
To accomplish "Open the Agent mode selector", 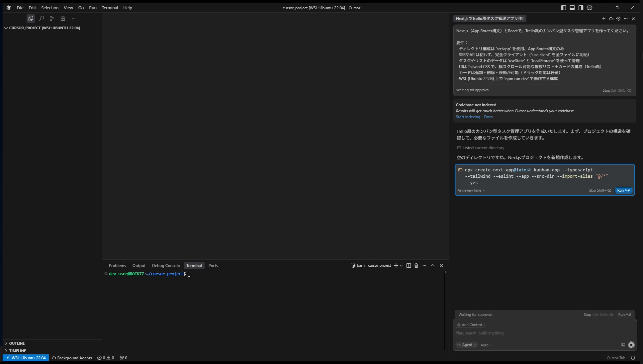I will [467, 345].
